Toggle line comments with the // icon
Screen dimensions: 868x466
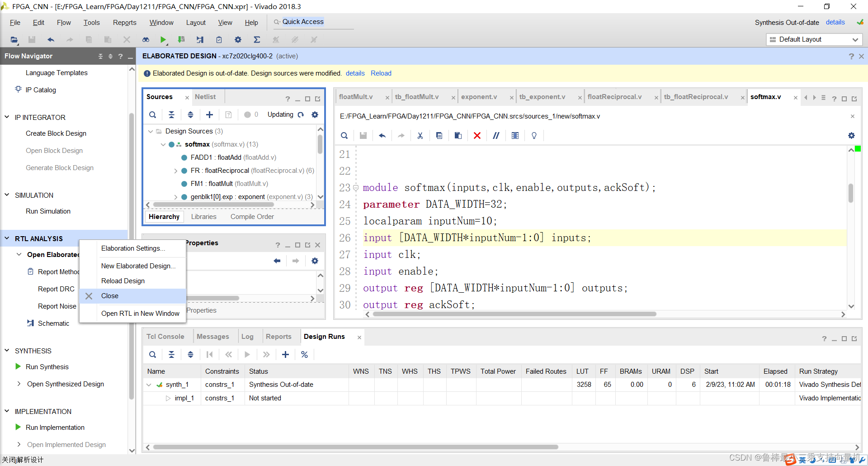tap(496, 136)
